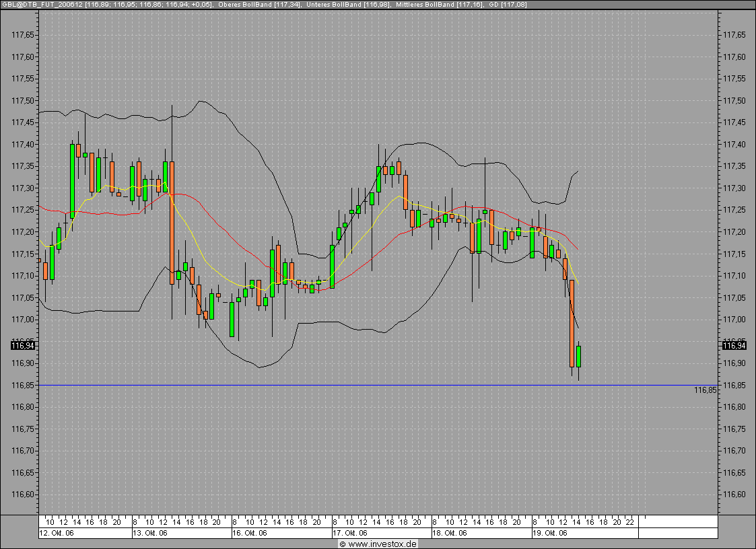This screenshot has width=756, height=549.
Task: Click the highlighted 116,94 price tag on left axis
Action: pyautogui.click(x=23, y=346)
